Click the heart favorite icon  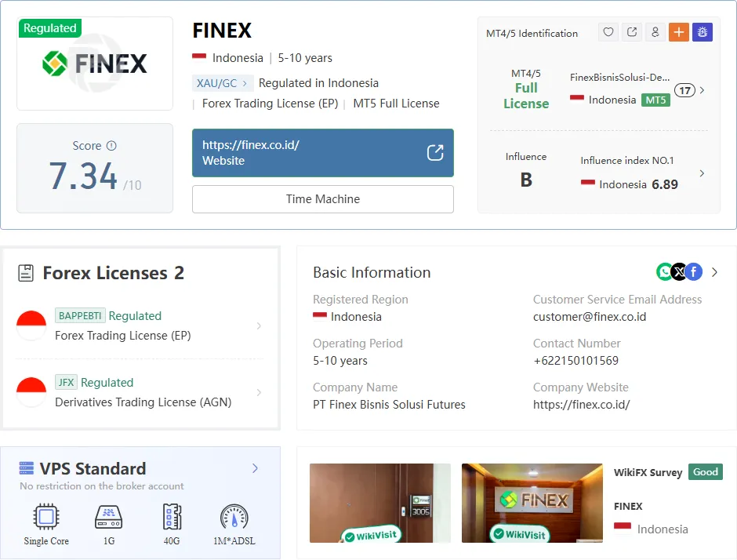click(x=608, y=32)
